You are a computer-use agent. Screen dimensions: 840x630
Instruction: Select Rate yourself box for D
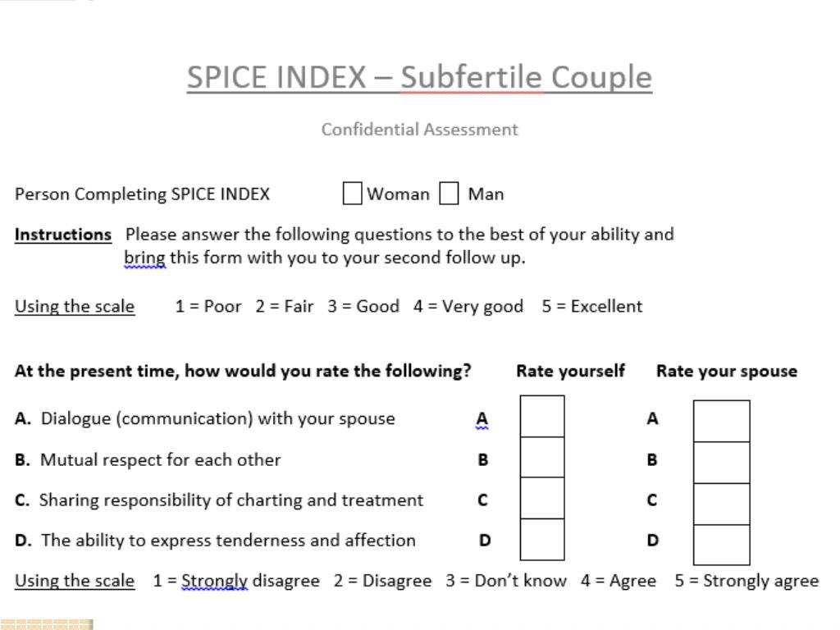coord(542,539)
